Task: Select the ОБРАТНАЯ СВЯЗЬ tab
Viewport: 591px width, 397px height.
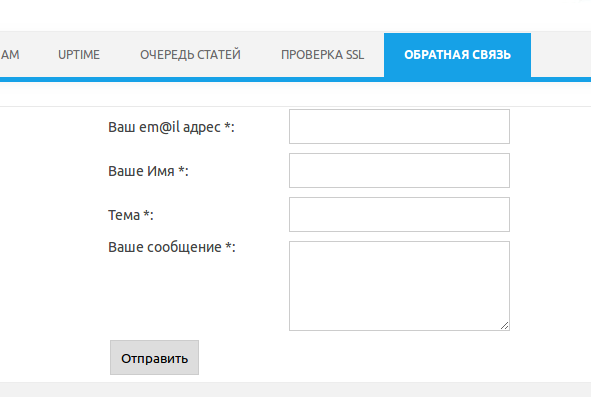Action: (x=457, y=55)
